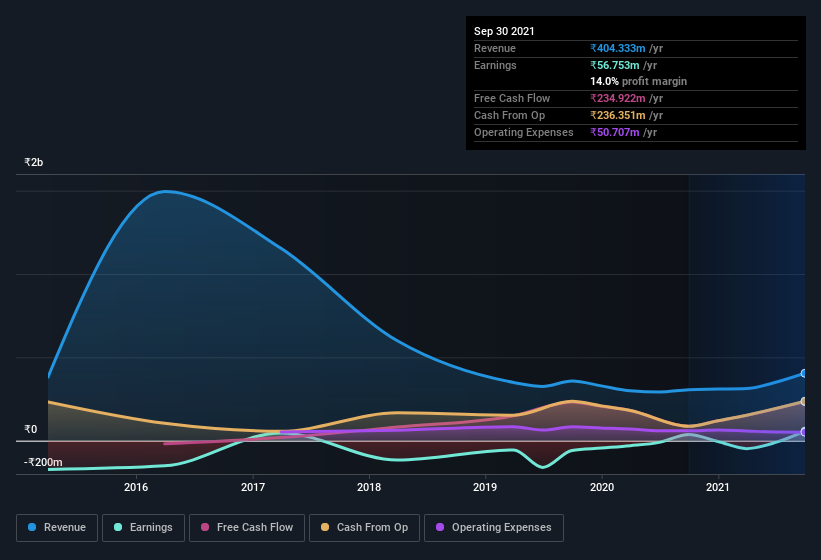Toggle the Free Cash Flow legend button
821x560 pixels.
(x=247, y=528)
